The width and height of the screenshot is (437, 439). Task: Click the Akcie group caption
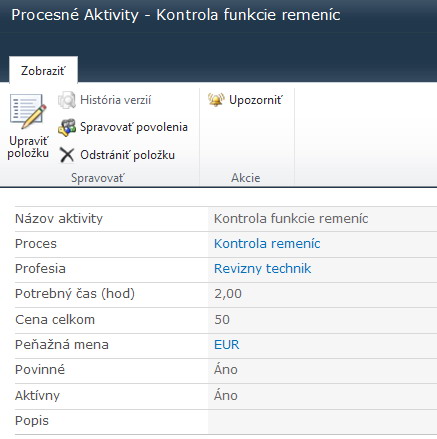coord(246,178)
